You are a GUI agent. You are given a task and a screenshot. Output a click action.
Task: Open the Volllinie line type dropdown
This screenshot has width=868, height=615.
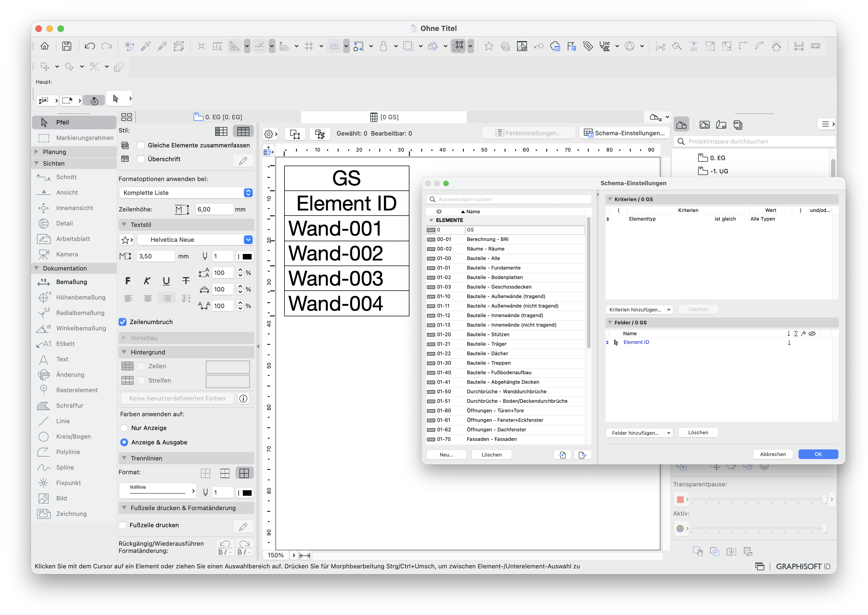(158, 491)
